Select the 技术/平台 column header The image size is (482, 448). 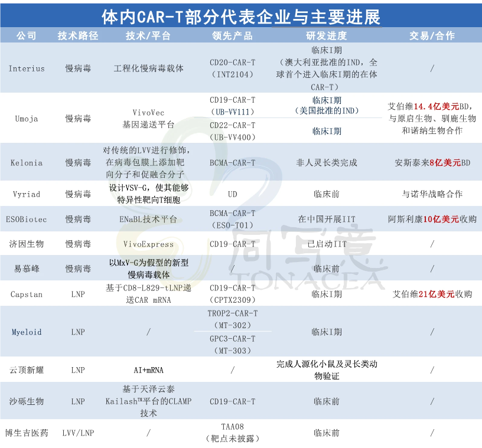tap(148, 35)
